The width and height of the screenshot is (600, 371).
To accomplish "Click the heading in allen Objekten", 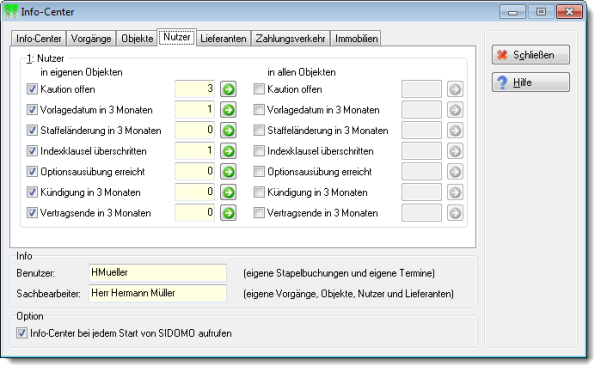I will (x=302, y=72).
